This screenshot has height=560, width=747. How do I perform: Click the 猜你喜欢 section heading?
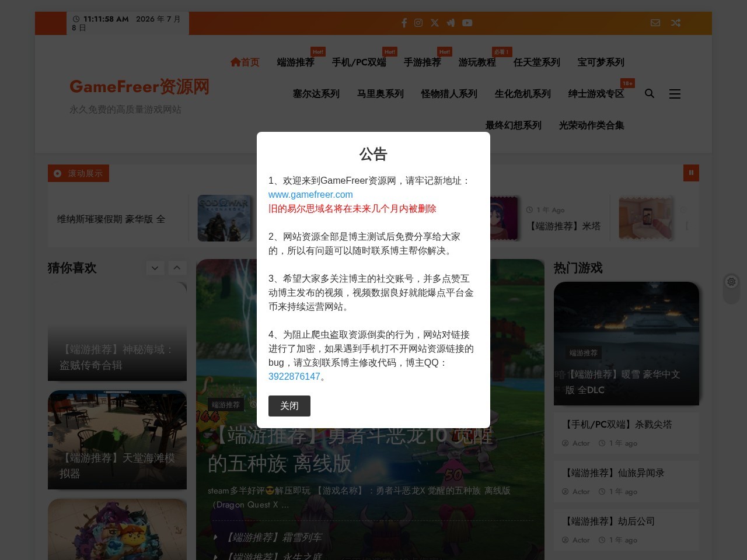72,268
